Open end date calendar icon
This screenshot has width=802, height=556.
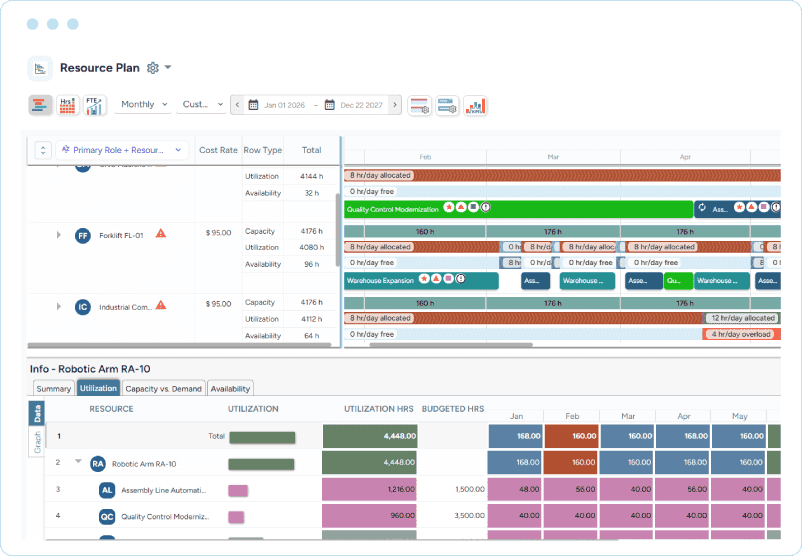pos(330,105)
